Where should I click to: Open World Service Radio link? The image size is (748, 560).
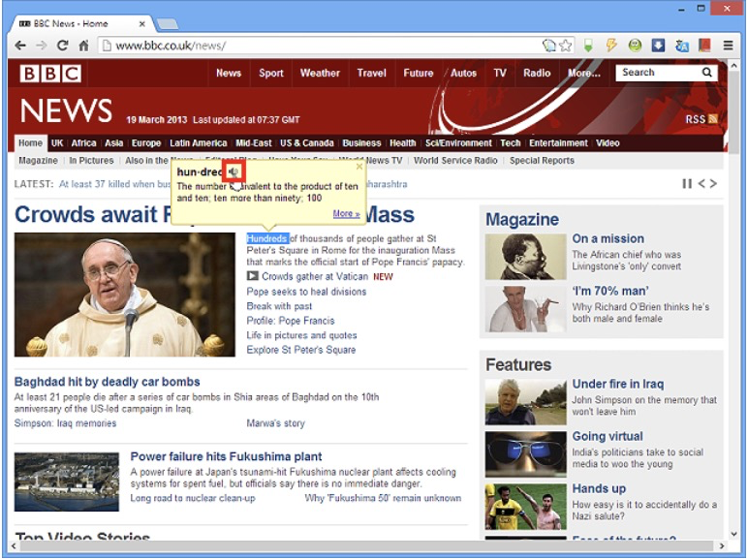(455, 161)
